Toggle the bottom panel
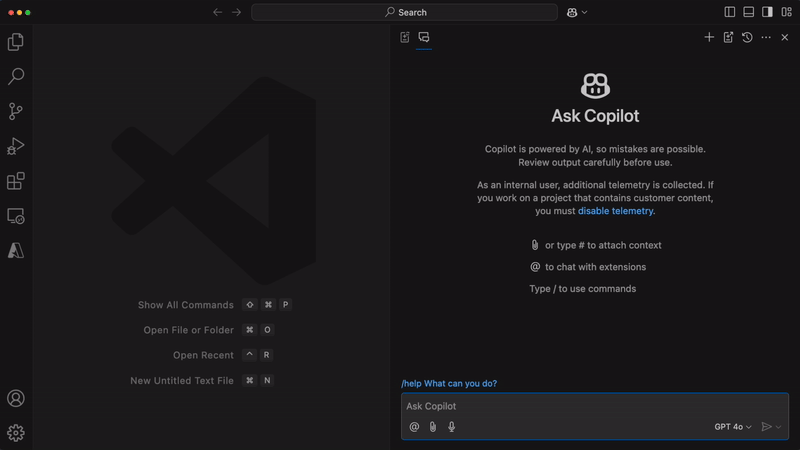The height and width of the screenshot is (450, 800). [748, 12]
